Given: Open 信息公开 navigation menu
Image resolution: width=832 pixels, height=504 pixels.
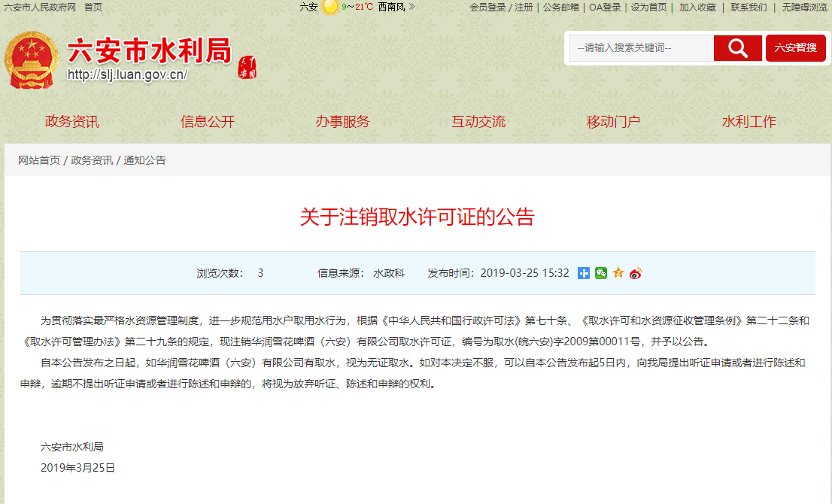Looking at the screenshot, I should click(x=208, y=122).
